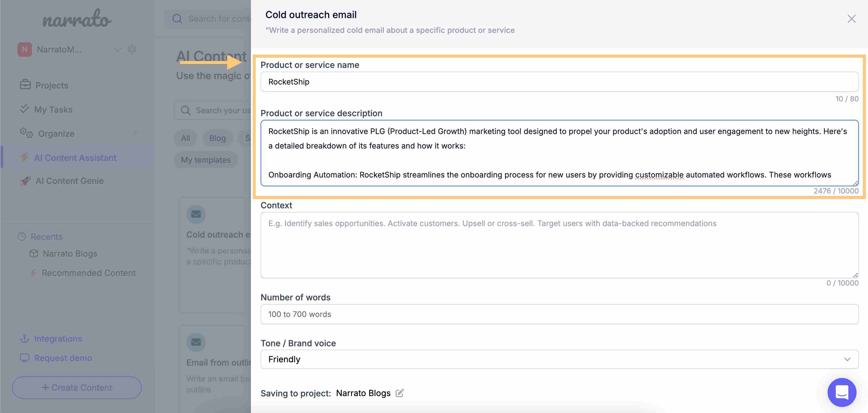This screenshot has height=413, width=868.
Task: Open the chat support bubble
Action: click(x=842, y=392)
